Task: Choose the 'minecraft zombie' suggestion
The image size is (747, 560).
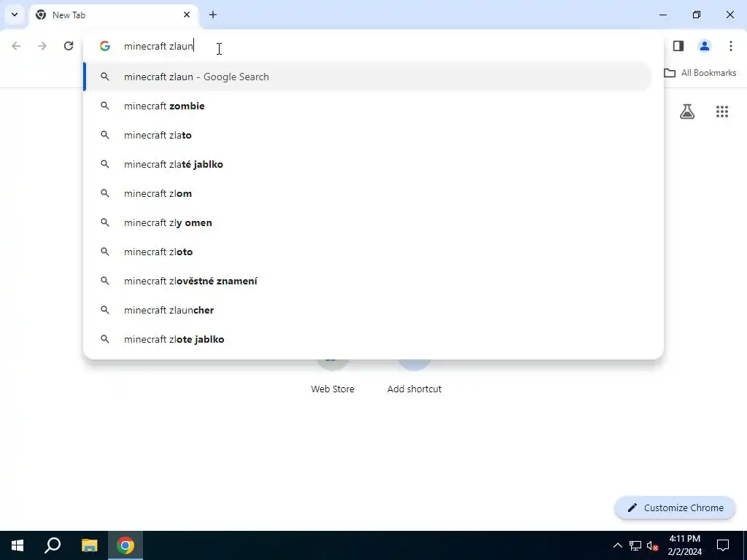Action: (x=368, y=106)
